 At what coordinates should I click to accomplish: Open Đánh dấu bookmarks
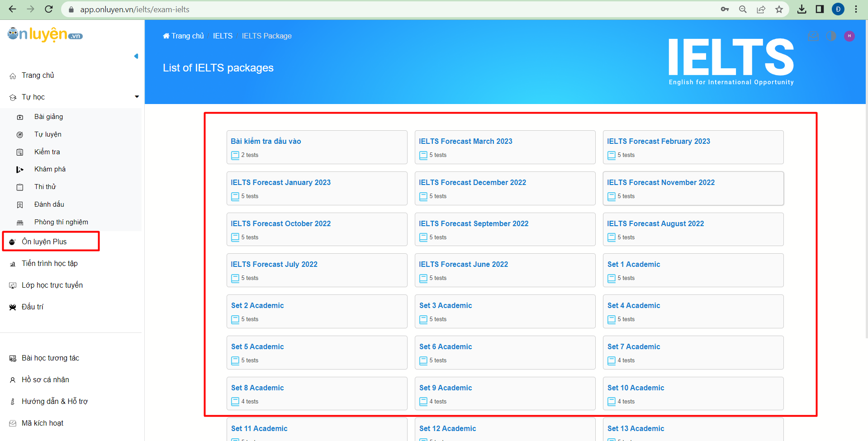[x=49, y=204]
